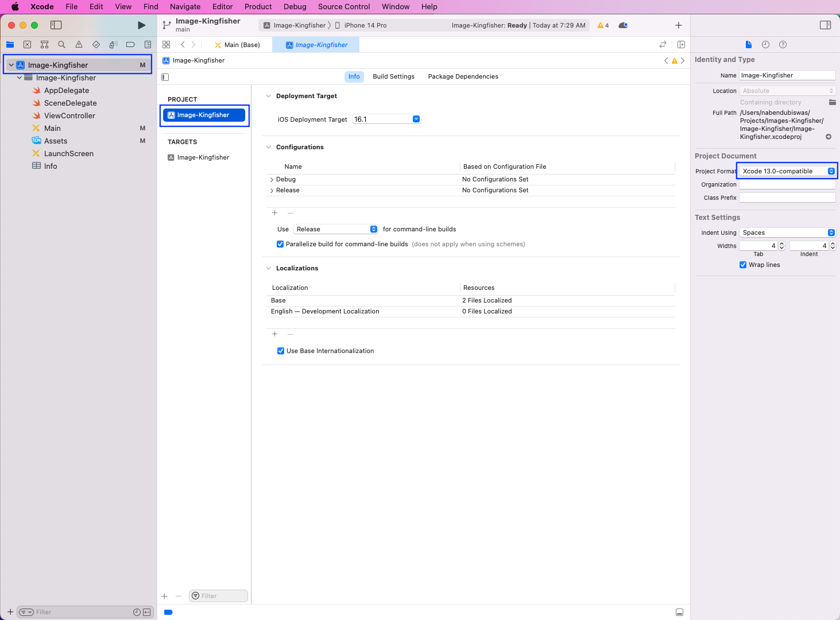This screenshot has width=840, height=620.
Task: Switch to Build Settings tab
Action: coord(393,76)
